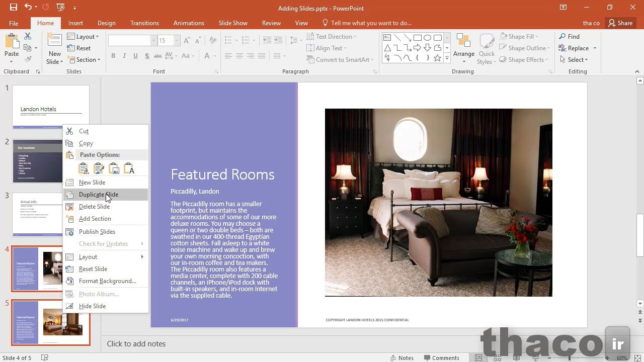
Task: Click the Find button in Editing group
Action: pos(569,36)
